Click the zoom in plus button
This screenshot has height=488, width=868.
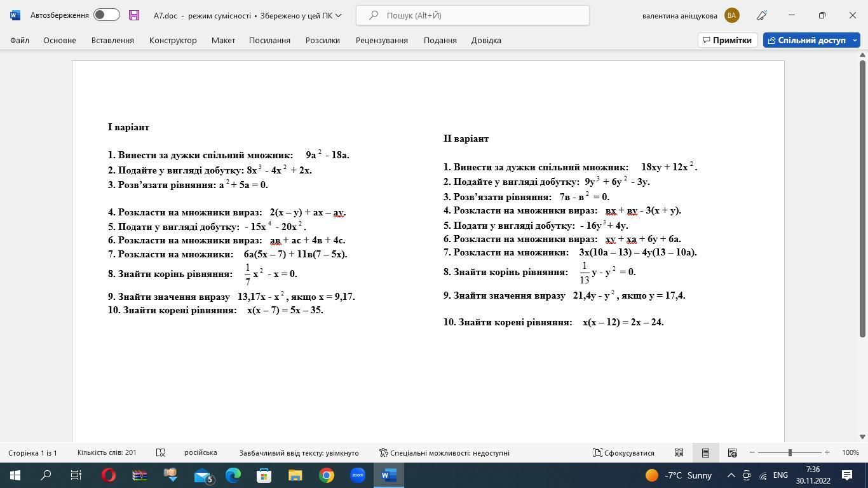coord(827,452)
